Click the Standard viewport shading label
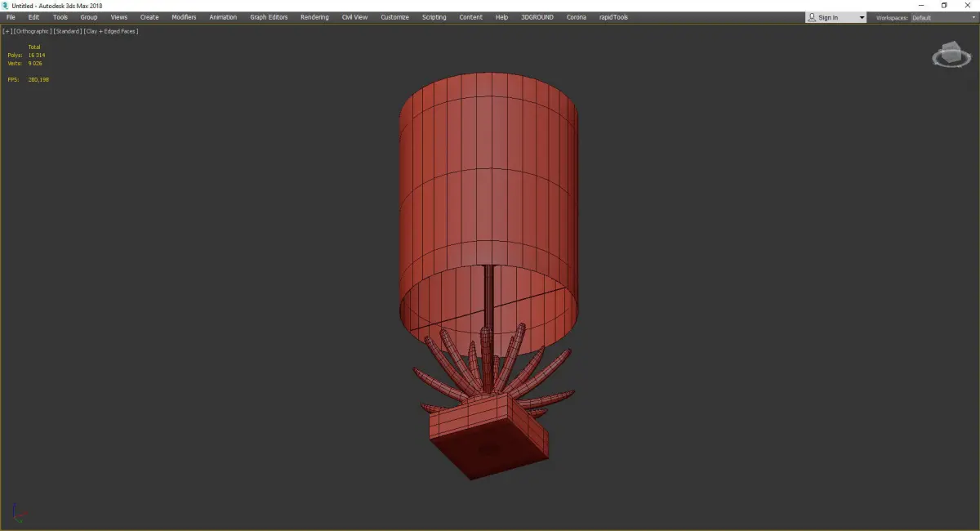 click(x=68, y=31)
